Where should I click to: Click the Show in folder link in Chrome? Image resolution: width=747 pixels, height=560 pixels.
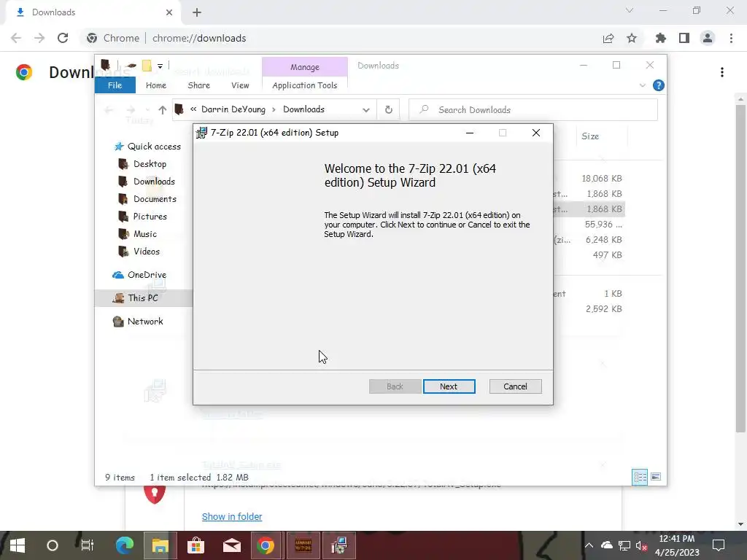tap(232, 517)
